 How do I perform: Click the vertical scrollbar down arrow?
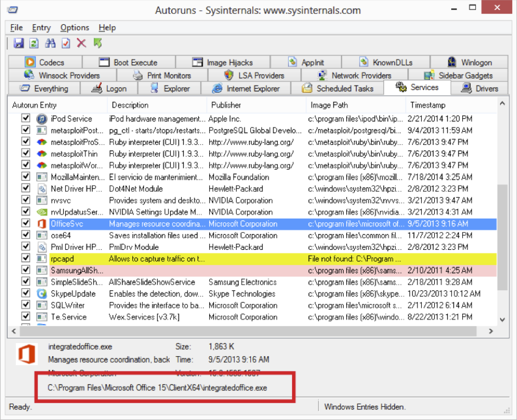pyautogui.click(x=502, y=320)
